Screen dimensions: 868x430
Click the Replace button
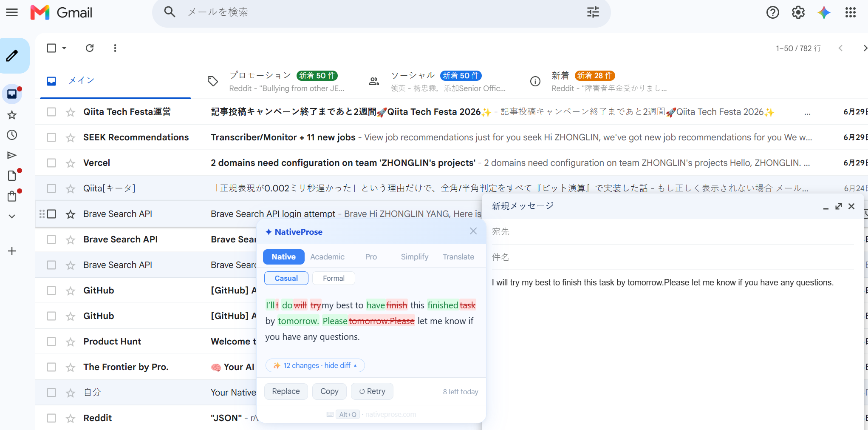(x=286, y=391)
